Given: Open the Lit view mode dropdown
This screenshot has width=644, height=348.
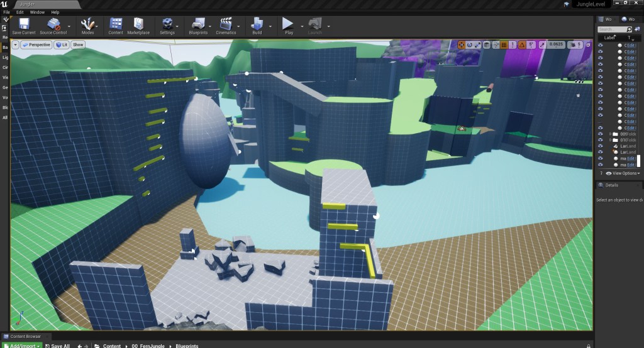Looking at the screenshot, I should click(61, 45).
